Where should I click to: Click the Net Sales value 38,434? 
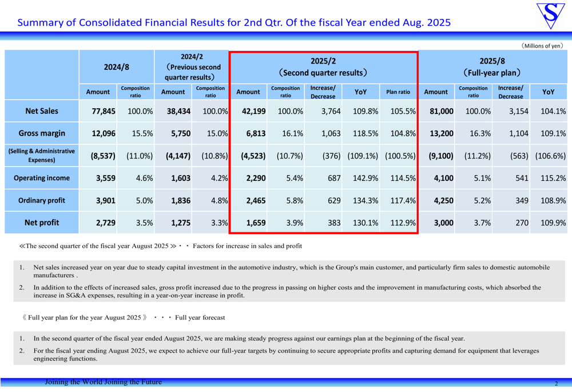[x=178, y=111]
